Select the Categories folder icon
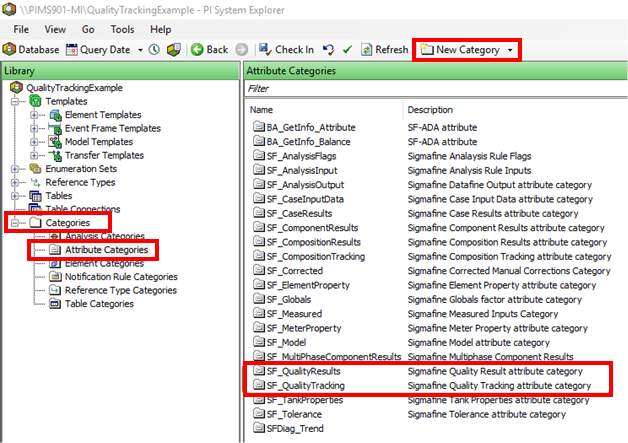The image size is (628, 443). [35, 222]
